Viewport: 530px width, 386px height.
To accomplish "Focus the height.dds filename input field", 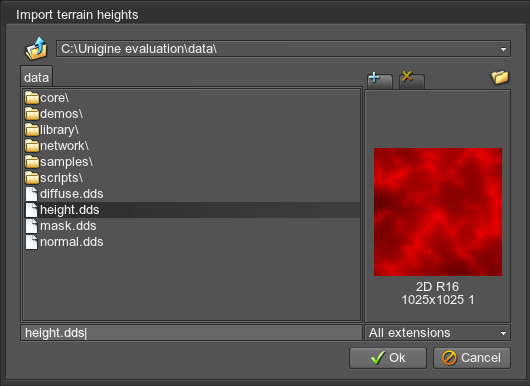I will point(191,333).
